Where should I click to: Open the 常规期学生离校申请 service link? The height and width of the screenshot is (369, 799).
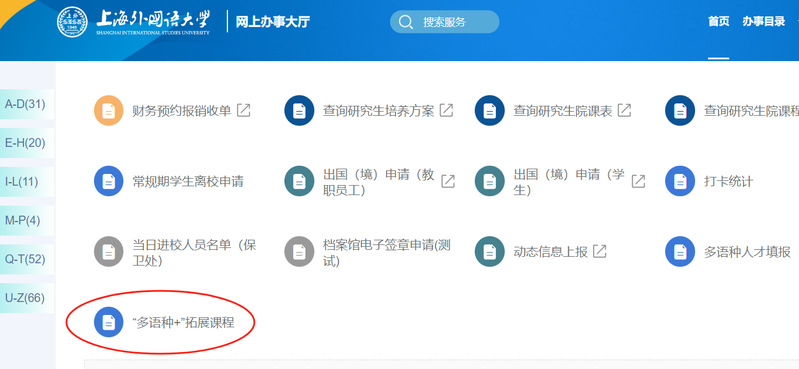click(188, 181)
